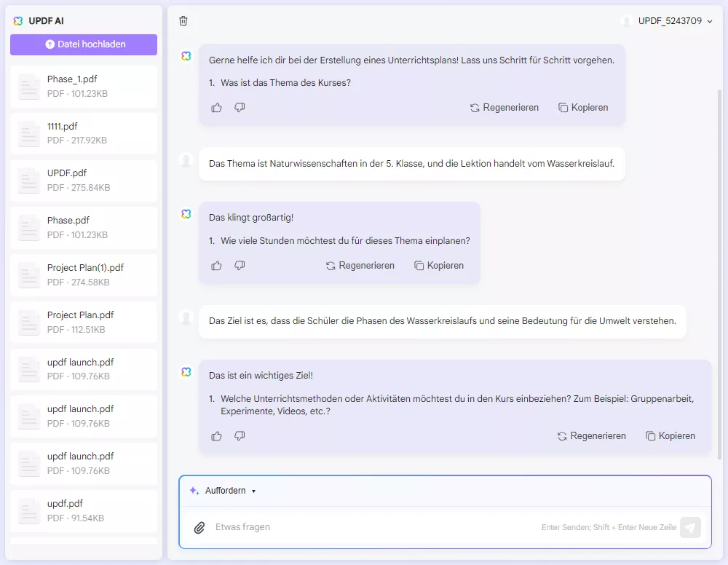This screenshot has width=728, height=565.
Task: Click the 1111.pdf file icon
Action: click(29, 133)
